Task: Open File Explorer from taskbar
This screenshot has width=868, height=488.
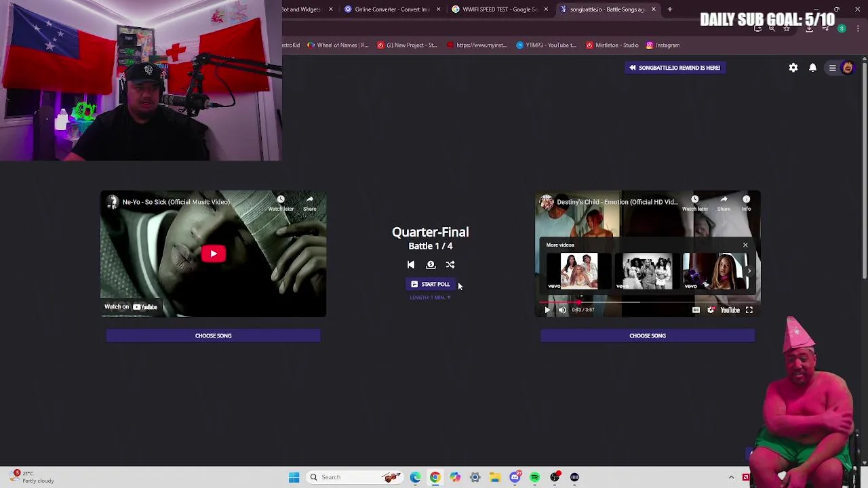Action: click(495, 477)
